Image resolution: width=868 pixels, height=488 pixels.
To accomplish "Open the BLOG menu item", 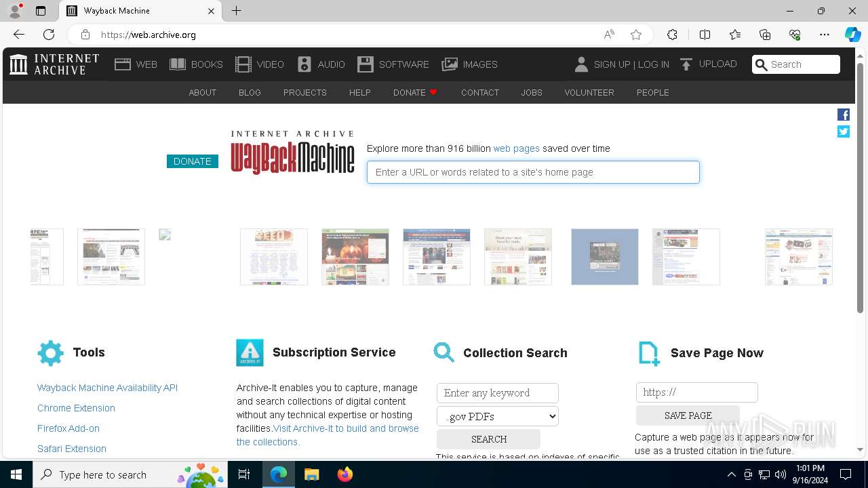I will [x=250, y=92].
